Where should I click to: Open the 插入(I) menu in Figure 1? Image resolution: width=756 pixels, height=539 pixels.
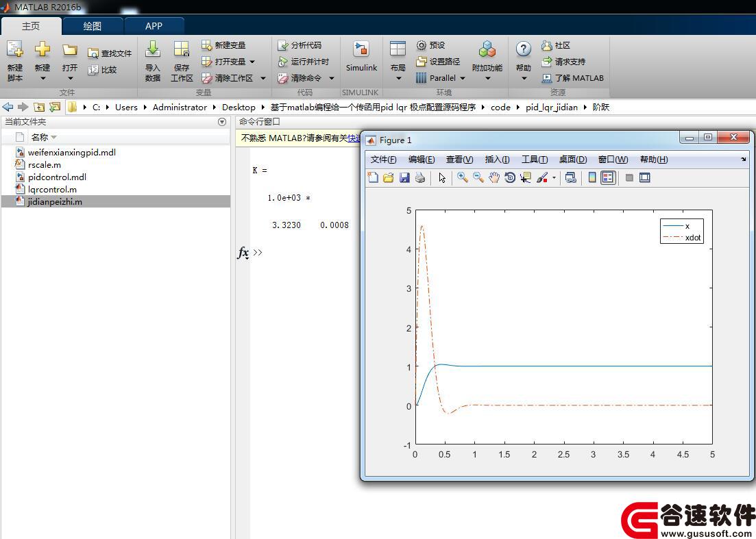click(497, 160)
